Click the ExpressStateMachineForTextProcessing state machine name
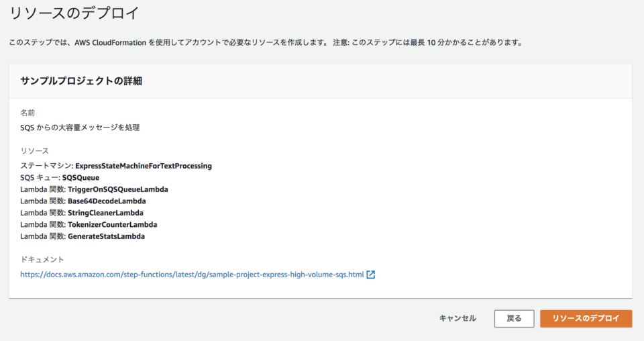The width and height of the screenshot is (644, 341). (144, 166)
